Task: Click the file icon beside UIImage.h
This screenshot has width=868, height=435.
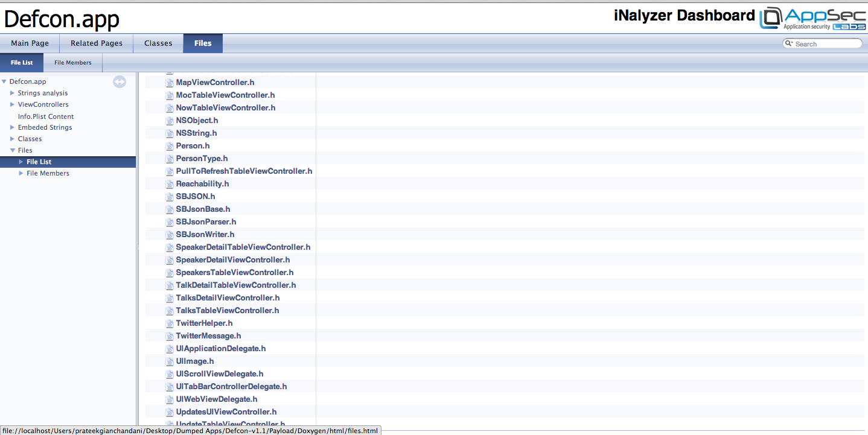Action: coord(170,361)
